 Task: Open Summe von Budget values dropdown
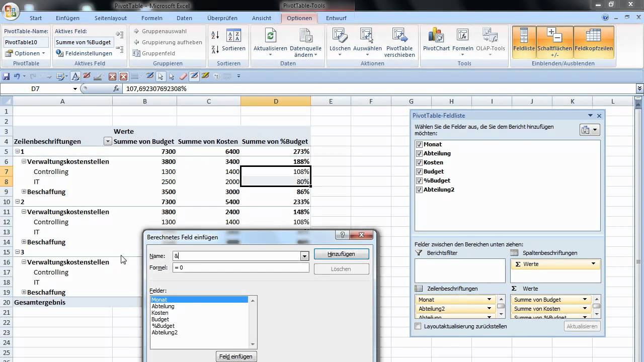coord(585,300)
